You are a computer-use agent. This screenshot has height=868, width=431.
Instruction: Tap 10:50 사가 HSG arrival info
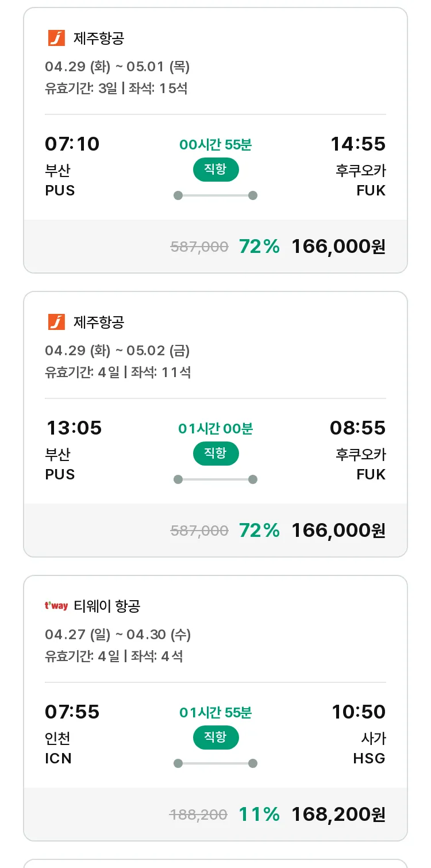pos(359,734)
